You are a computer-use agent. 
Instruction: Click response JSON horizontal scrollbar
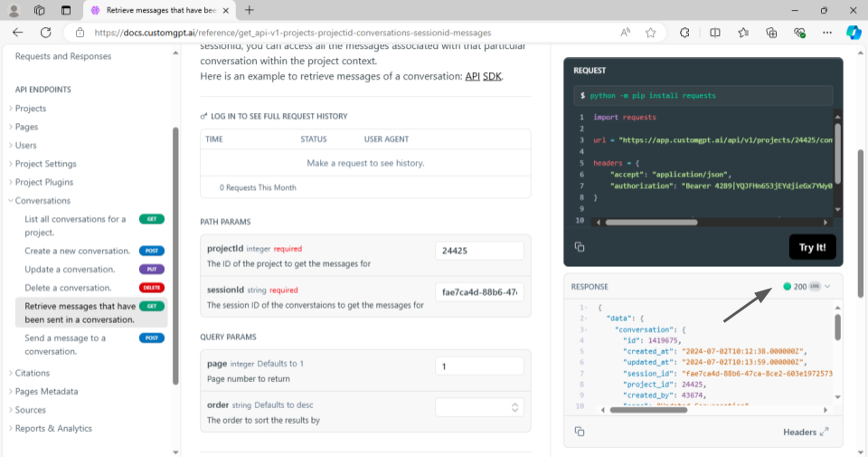tap(648, 410)
